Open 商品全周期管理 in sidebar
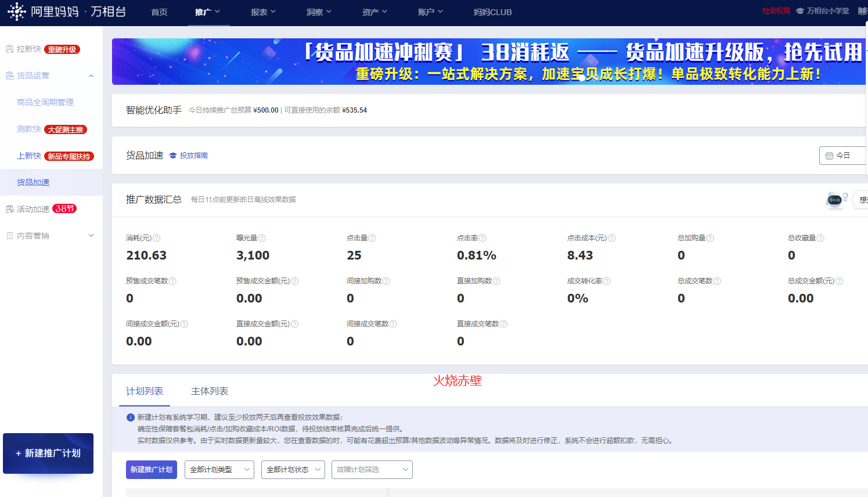 point(45,102)
